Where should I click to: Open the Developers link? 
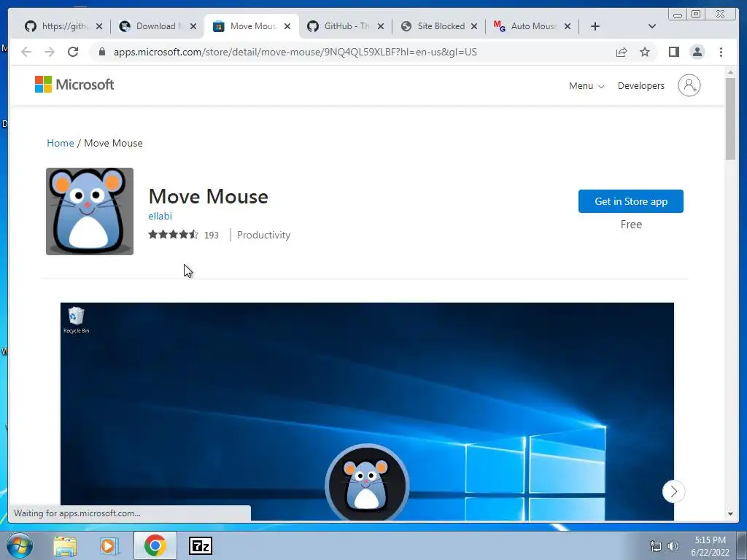tap(640, 86)
